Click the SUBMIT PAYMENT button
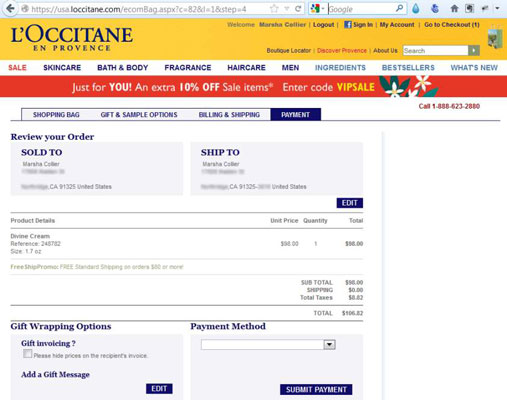 (316, 390)
